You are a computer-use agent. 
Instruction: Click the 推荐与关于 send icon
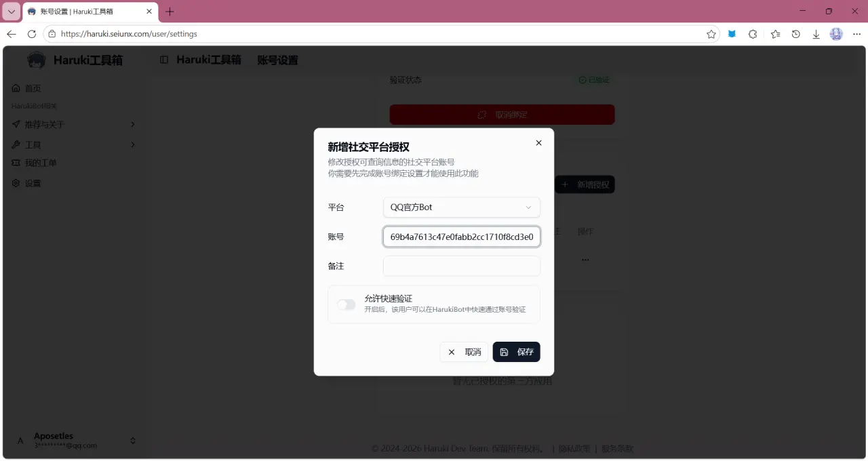pos(16,124)
